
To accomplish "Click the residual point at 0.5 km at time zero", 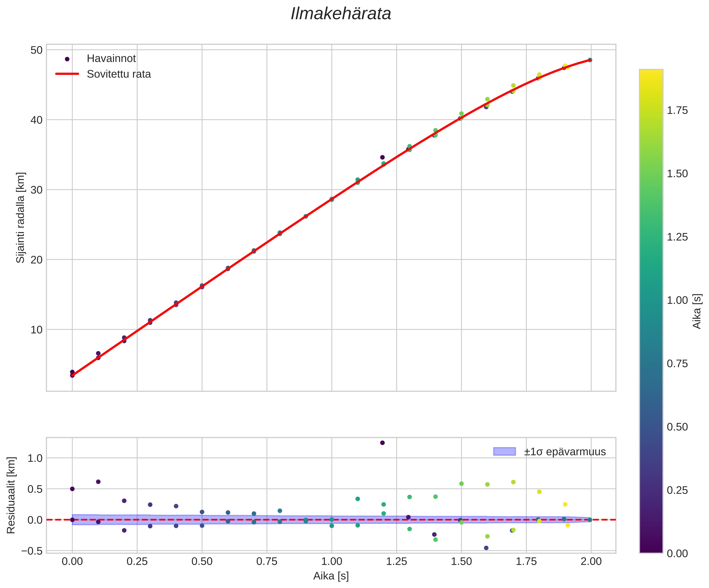I will [x=72, y=489].
